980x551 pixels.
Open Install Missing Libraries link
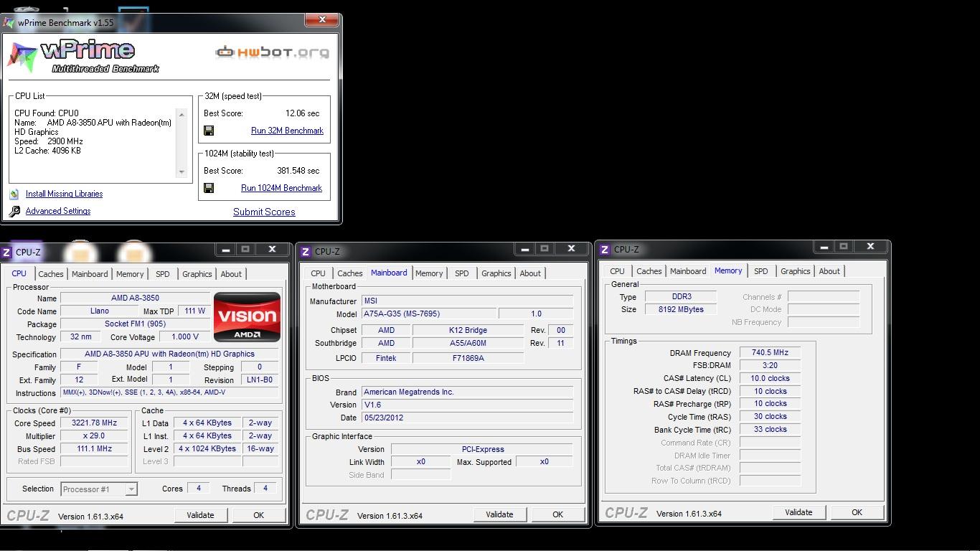point(64,194)
